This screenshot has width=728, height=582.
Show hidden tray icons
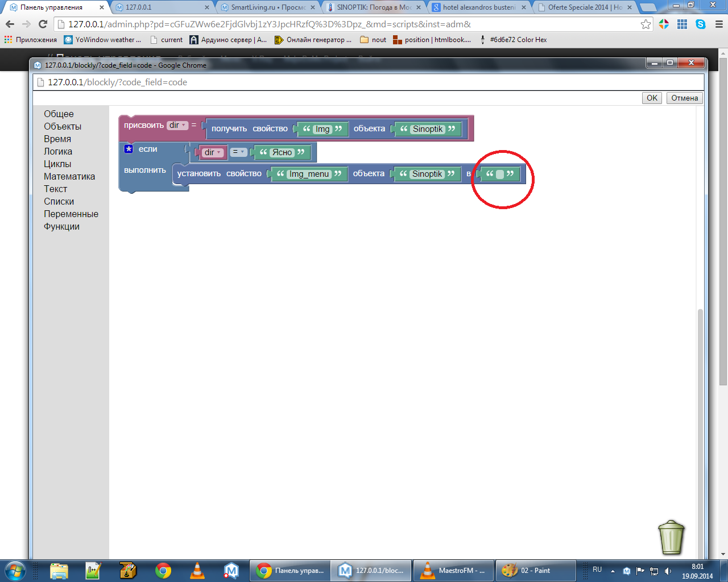tap(613, 571)
